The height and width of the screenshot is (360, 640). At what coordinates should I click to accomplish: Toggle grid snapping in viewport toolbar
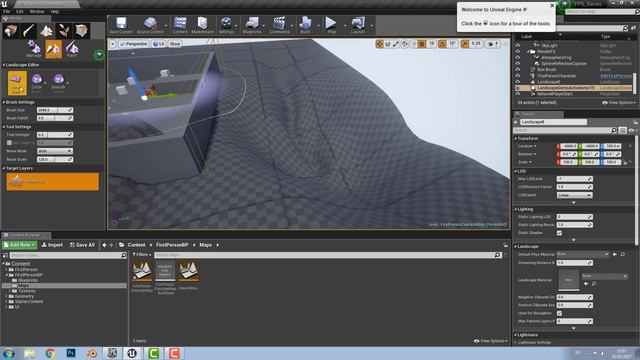click(x=422, y=44)
